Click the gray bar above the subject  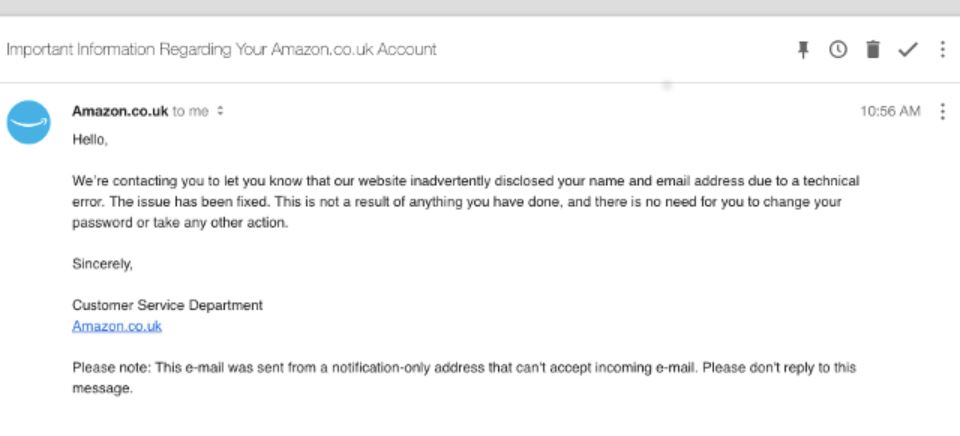point(480,7)
